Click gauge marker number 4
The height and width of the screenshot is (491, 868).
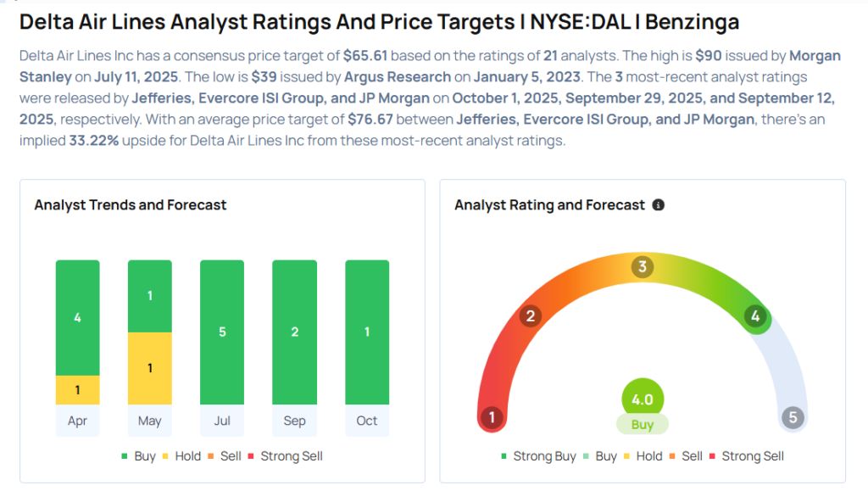[x=754, y=316]
